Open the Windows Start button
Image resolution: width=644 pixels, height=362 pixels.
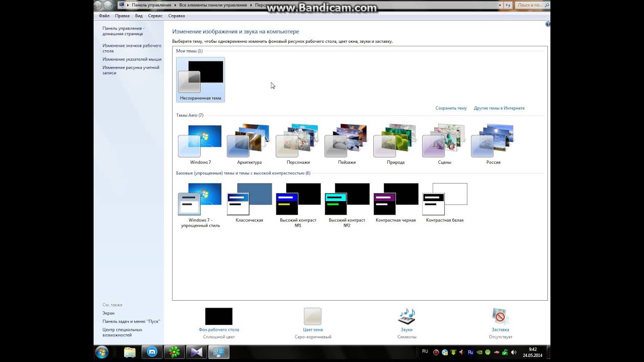point(102,352)
